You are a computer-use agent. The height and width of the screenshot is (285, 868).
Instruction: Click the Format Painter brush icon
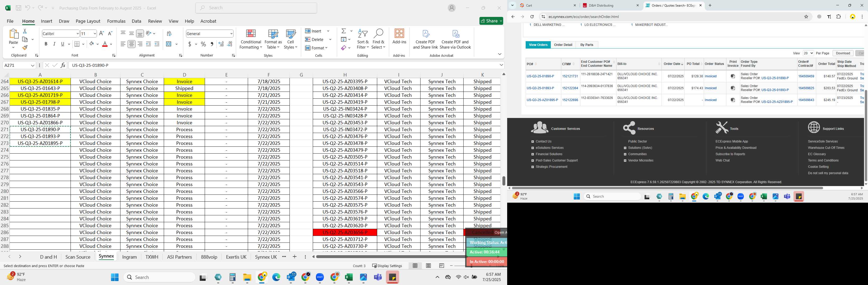point(25,47)
